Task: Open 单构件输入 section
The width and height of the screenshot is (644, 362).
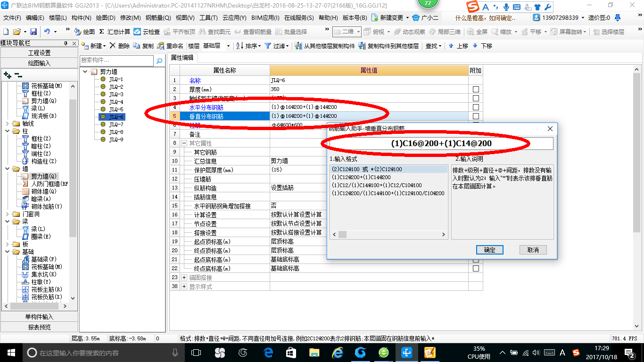Action: click(x=40, y=317)
